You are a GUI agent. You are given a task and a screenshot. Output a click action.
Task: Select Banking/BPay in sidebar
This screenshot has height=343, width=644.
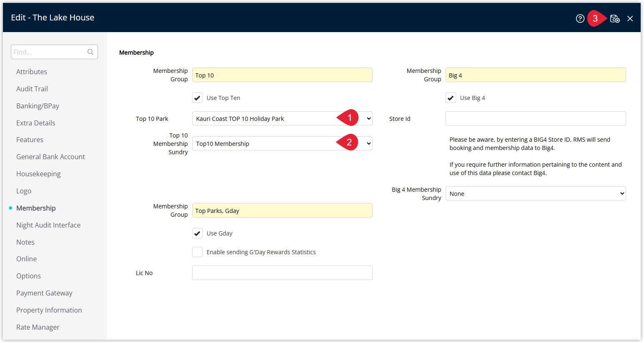tap(38, 106)
